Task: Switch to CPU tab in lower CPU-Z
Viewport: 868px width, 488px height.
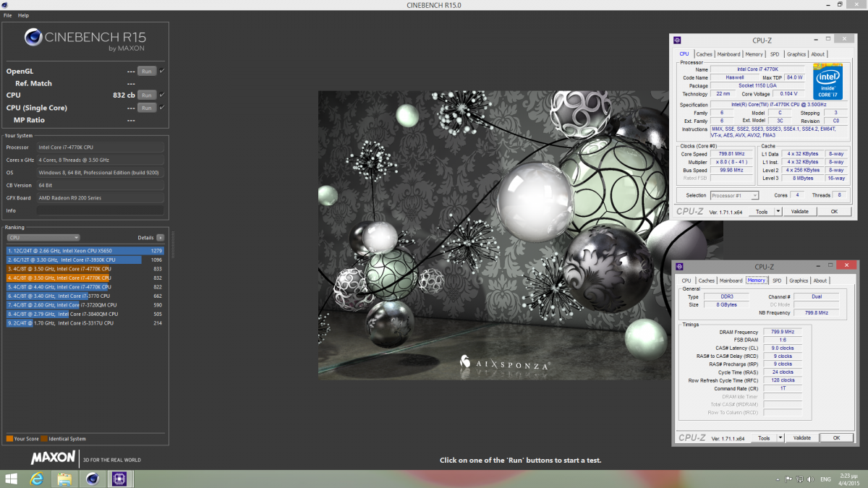Action: (x=686, y=281)
